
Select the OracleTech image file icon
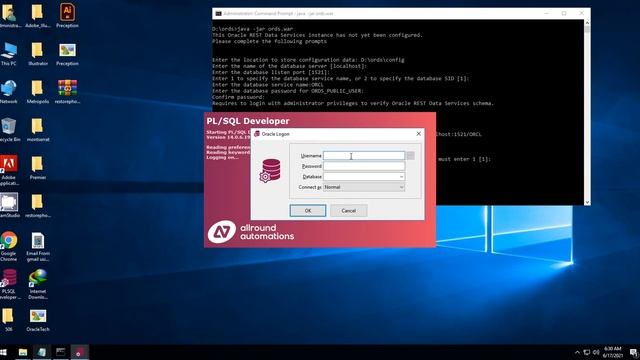click(x=38, y=320)
